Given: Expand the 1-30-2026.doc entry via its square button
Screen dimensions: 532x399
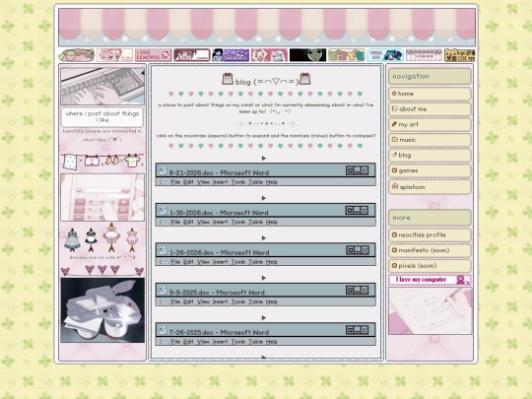Looking at the screenshot, I should pos(350,211).
